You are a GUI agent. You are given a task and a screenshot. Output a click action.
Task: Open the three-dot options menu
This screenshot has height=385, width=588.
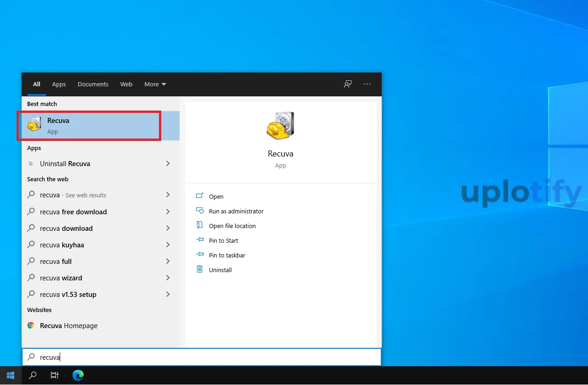367,84
